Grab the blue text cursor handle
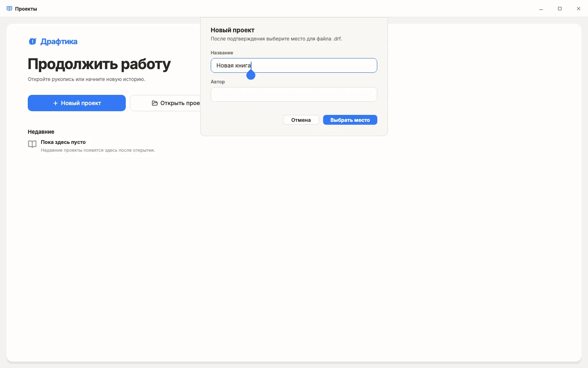 click(x=251, y=75)
